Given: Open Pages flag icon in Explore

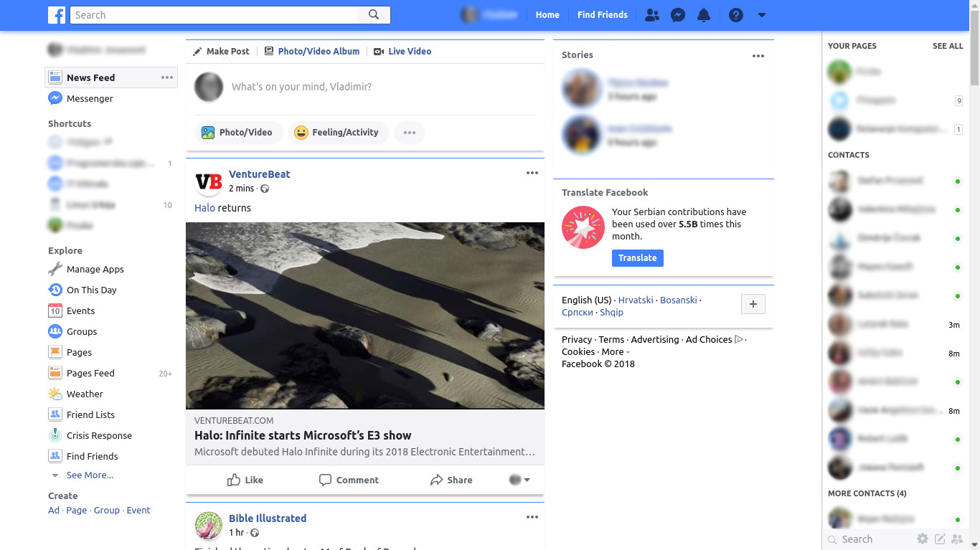Looking at the screenshot, I should point(55,352).
